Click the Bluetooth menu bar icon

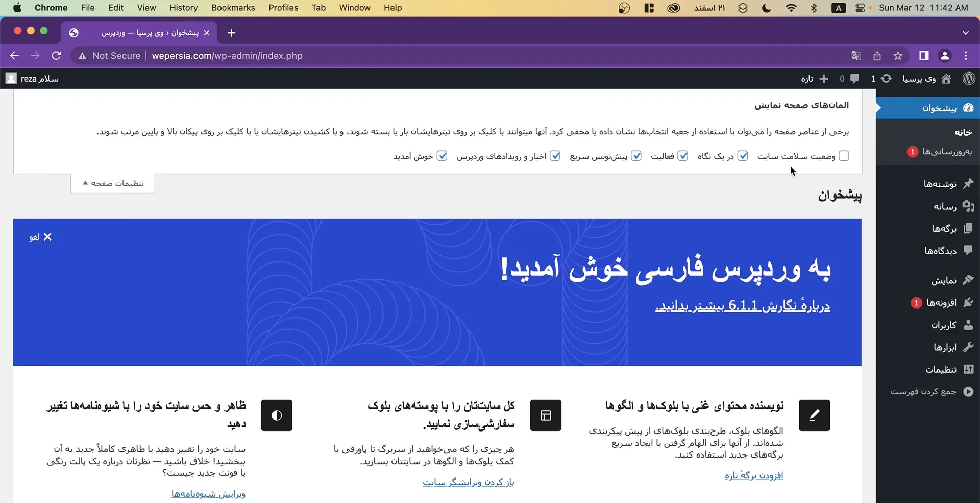point(814,8)
